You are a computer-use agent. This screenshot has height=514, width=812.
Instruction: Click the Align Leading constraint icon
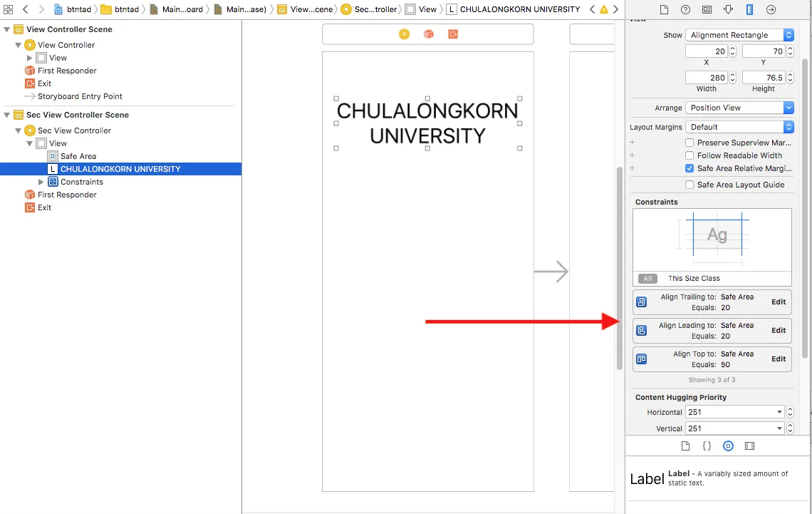click(x=642, y=331)
